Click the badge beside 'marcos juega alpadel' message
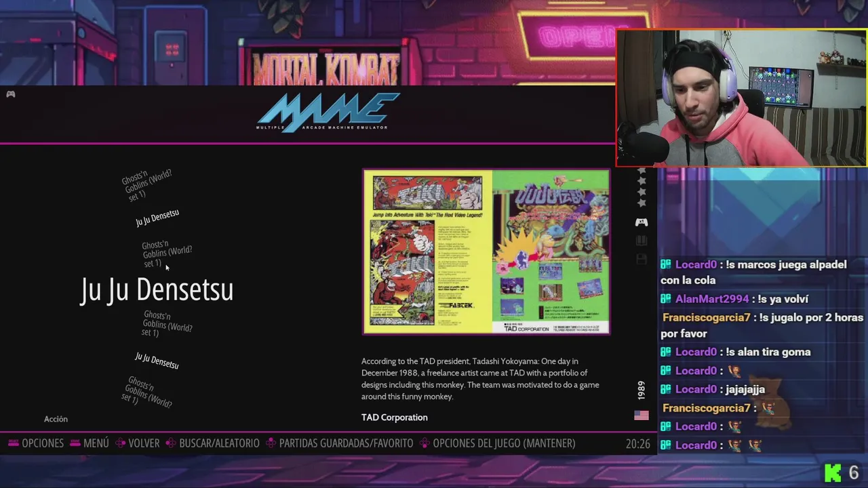The image size is (868, 488). (666, 264)
